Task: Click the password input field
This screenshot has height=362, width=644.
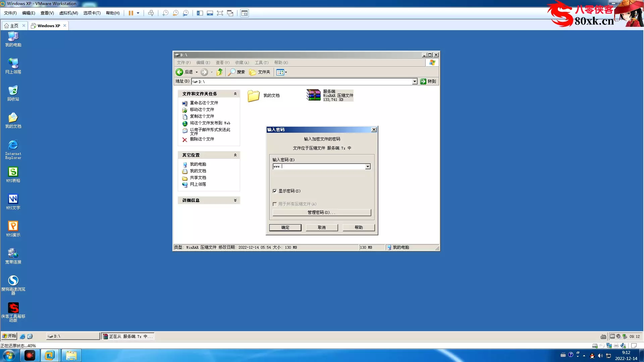Action: click(x=319, y=167)
